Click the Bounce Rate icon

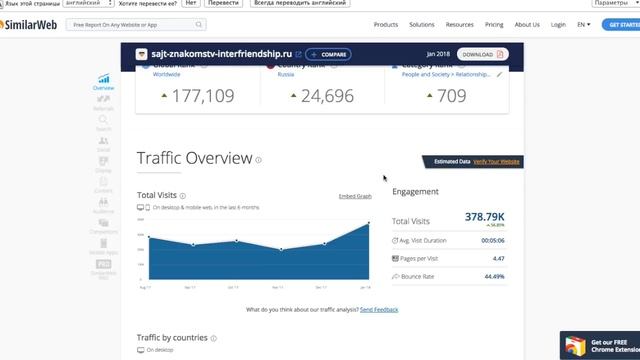tap(395, 276)
